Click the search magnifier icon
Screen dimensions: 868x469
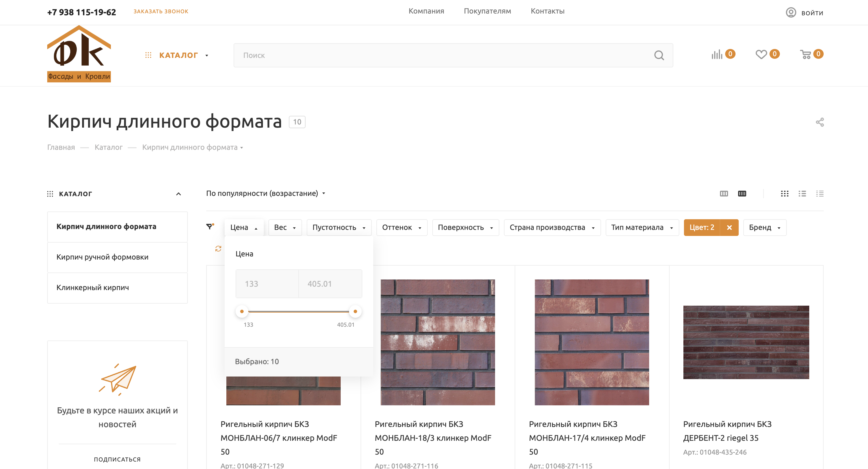[659, 55]
